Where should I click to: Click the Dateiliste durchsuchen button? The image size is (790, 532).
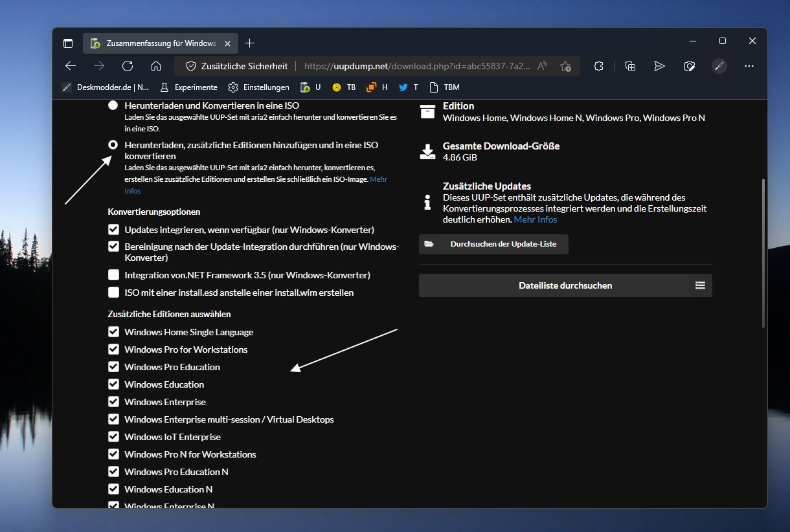[x=565, y=285]
